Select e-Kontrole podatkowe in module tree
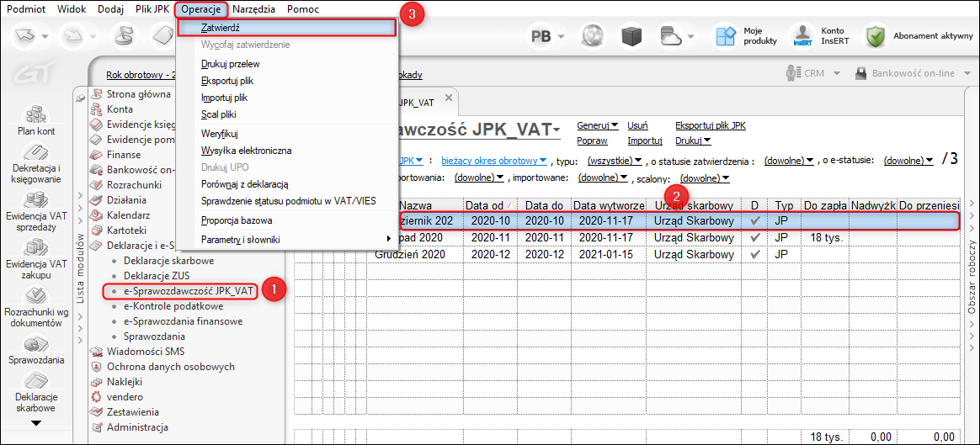Screen dimensions: 980x445 173,306
